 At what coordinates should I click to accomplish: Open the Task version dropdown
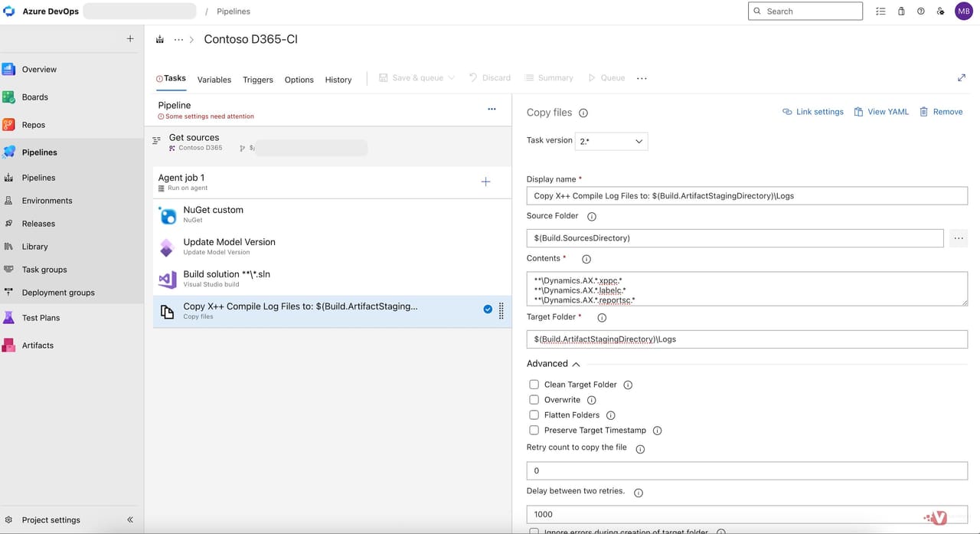(611, 141)
